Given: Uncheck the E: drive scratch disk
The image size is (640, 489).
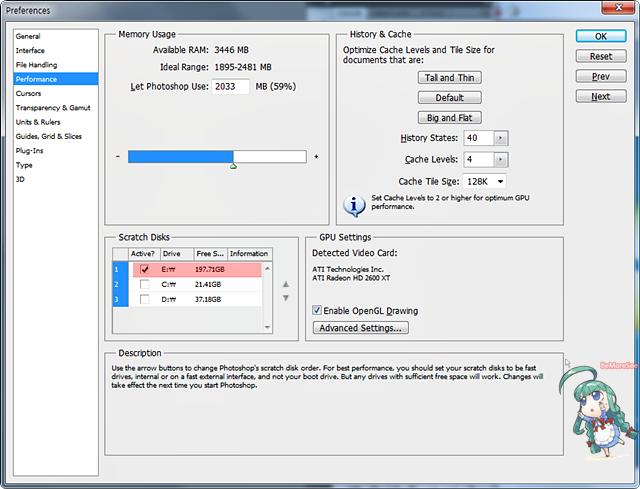Looking at the screenshot, I should tap(145, 269).
